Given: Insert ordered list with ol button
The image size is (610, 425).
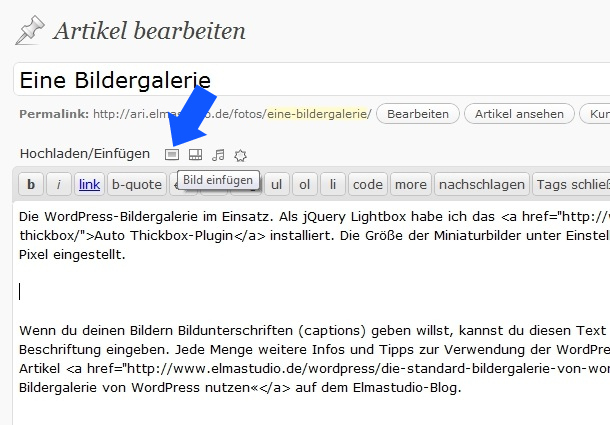Looking at the screenshot, I should pyautogui.click(x=305, y=184).
